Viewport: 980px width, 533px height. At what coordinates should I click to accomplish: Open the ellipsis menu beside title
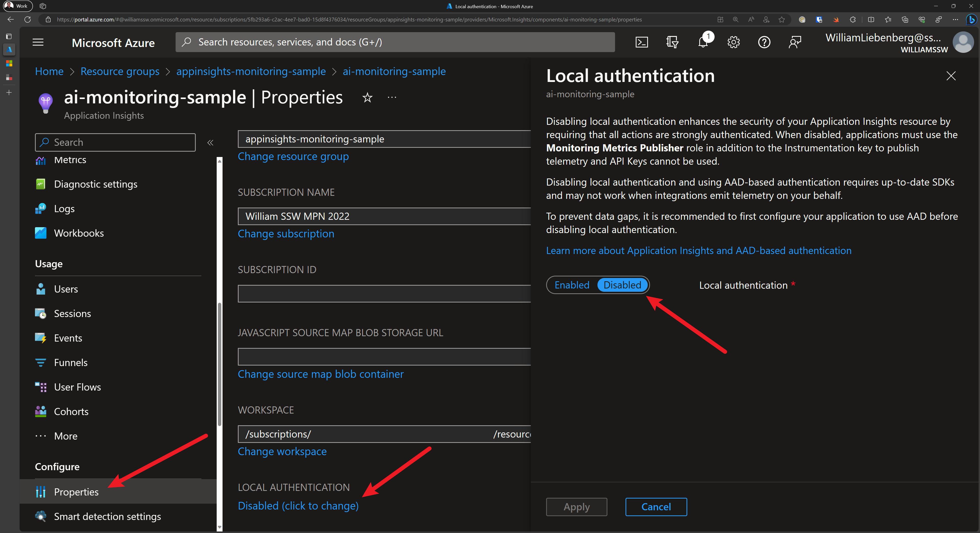click(392, 98)
